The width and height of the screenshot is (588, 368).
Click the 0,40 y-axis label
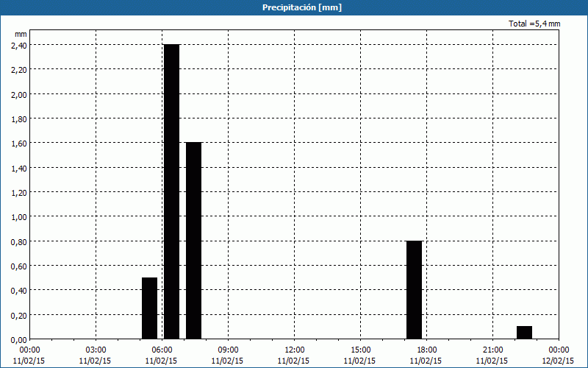[19, 290]
